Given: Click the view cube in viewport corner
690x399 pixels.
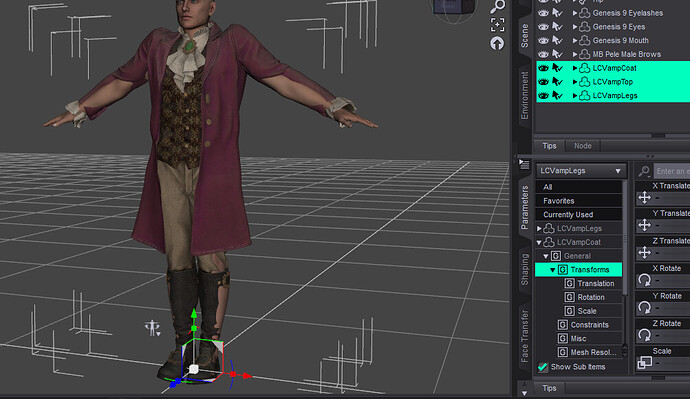Looking at the screenshot, I should tap(454, 7).
